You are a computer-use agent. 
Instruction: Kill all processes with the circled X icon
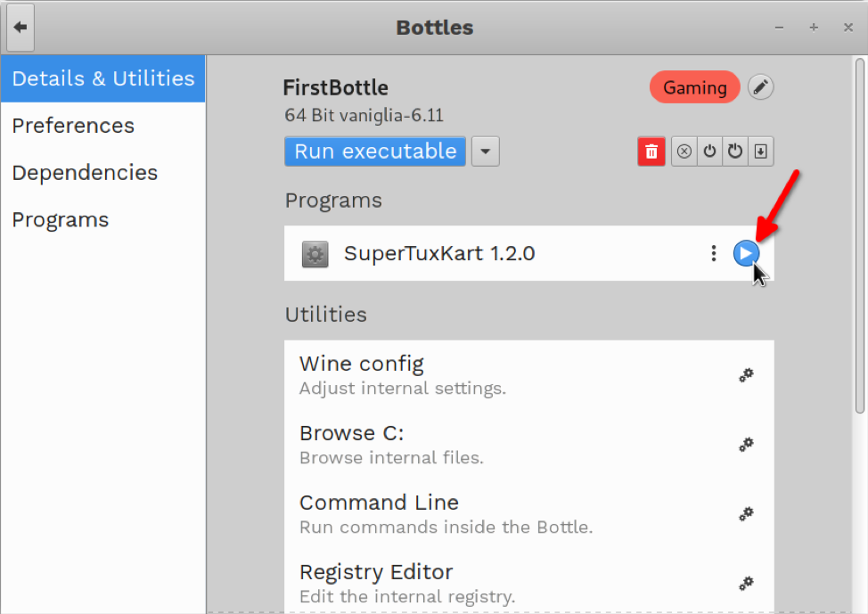[684, 151]
